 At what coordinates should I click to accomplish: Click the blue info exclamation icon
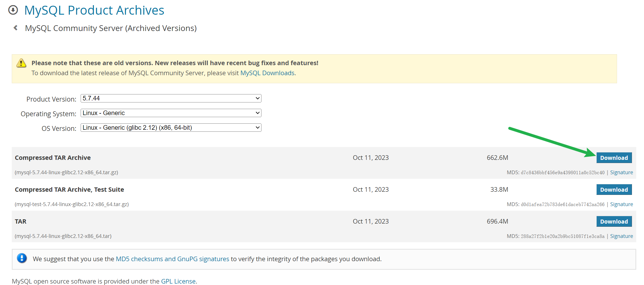(x=22, y=258)
